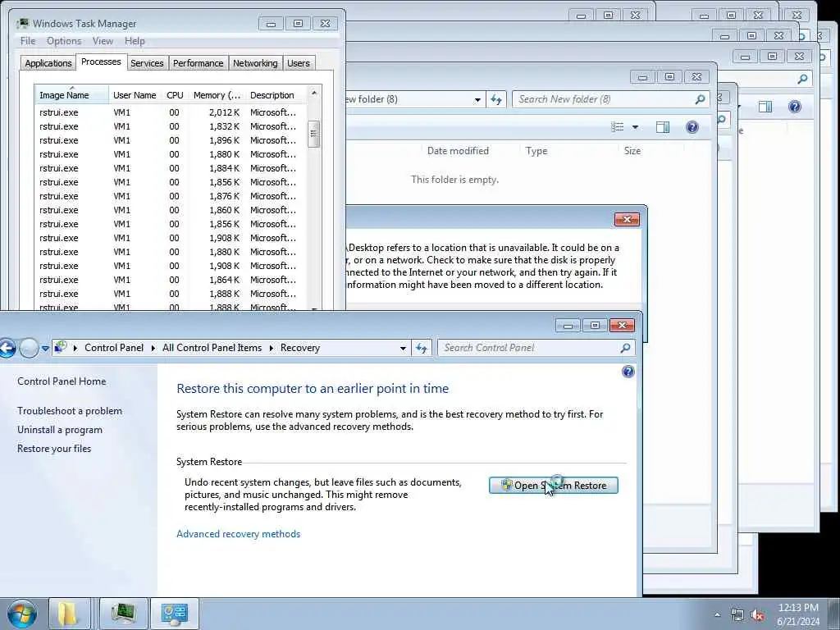Click the Search Control Panel magnifier icon

(x=625, y=348)
